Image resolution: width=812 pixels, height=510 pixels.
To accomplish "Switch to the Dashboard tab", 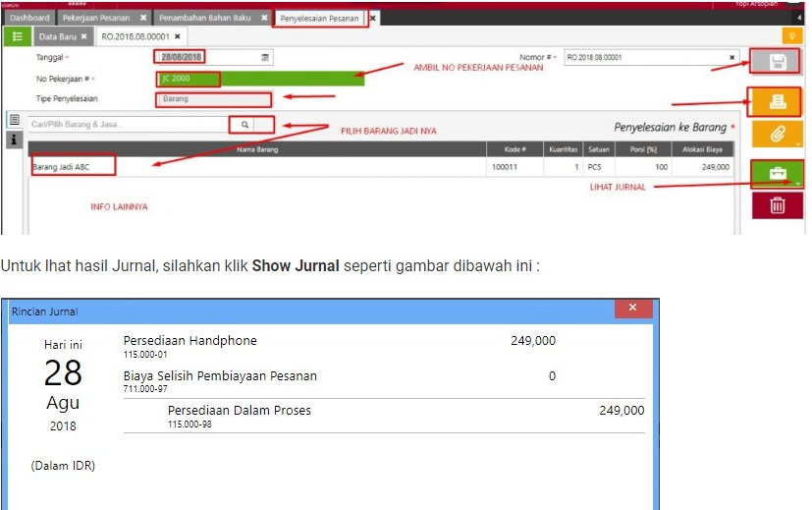I will click(x=29, y=18).
